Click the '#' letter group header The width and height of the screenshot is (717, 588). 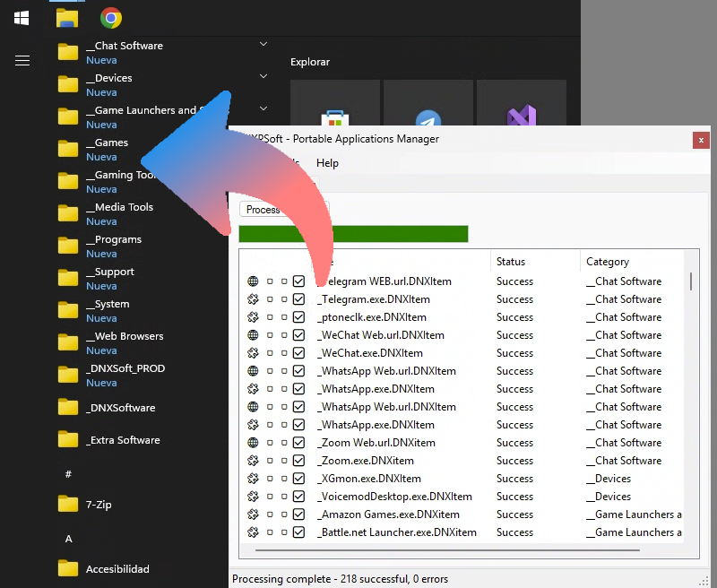pyautogui.click(x=68, y=474)
